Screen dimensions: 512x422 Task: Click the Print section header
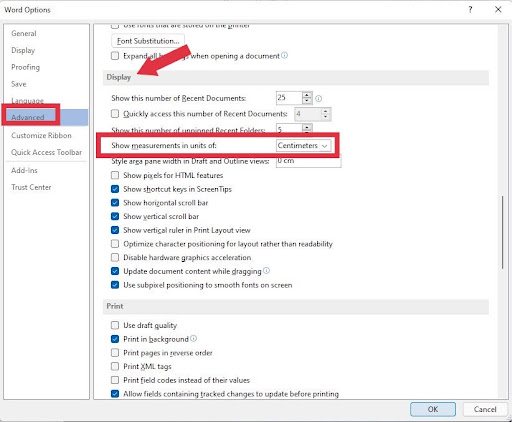[x=115, y=306]
